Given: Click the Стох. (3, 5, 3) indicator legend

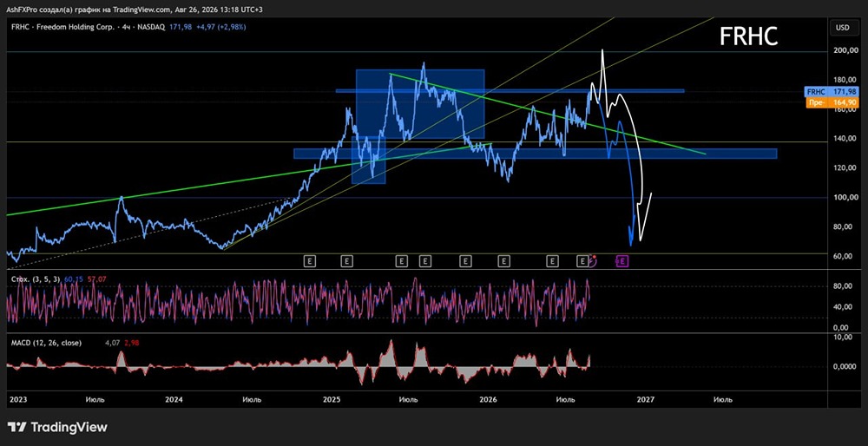Looking at the screenshot, I should click(36, 279).
